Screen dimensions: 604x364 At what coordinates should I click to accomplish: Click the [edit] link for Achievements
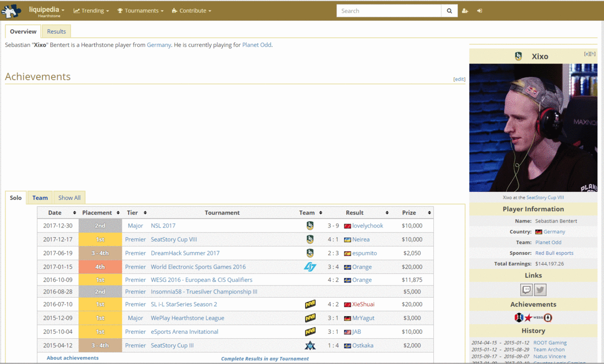(459, 79)
